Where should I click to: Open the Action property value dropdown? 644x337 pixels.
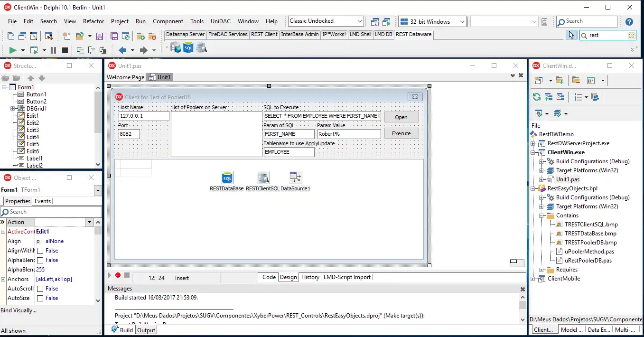point(89,222)
